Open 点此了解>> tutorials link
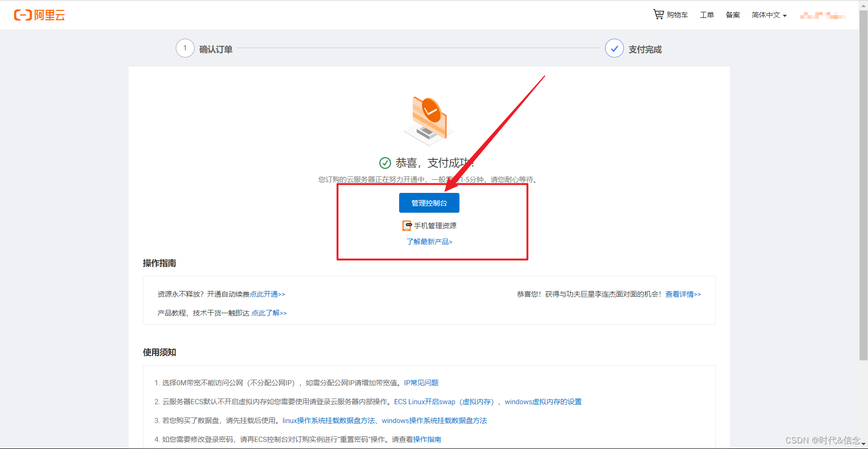Viewport: 868px width, 449px height. tap(269, 313)
